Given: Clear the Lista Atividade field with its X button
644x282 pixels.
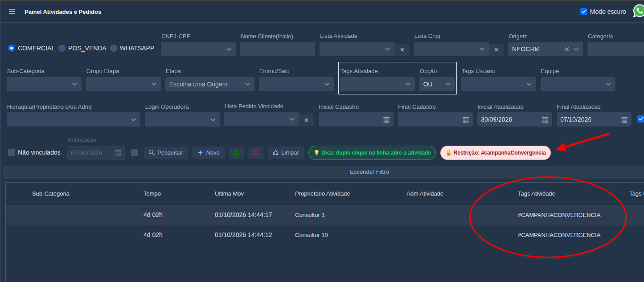Looking at the screenshot, I should (402, 49).
